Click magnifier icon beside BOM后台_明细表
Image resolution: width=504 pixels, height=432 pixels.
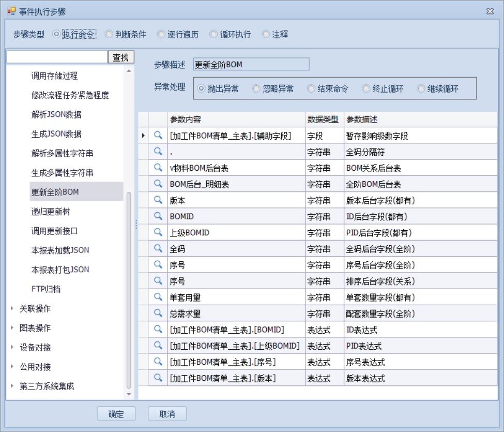coord(158,184)
